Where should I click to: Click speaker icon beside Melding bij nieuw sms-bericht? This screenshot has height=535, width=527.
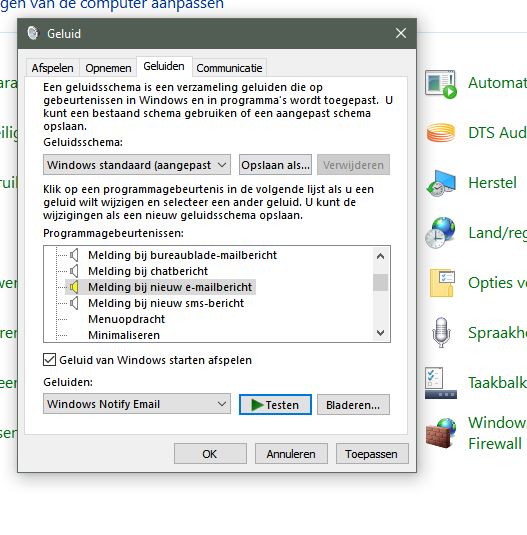74,303
